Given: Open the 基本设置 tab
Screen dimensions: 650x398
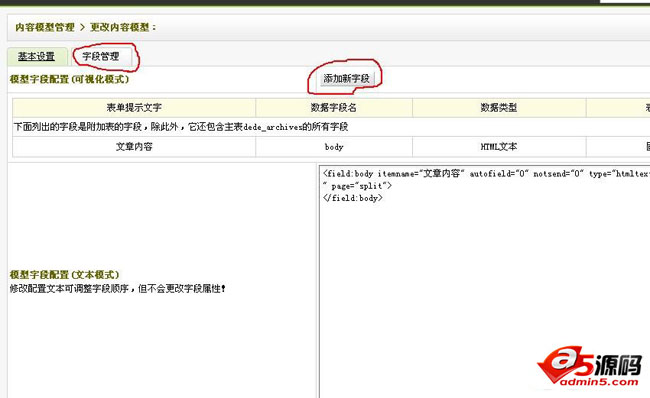Looking at the screenshot, I should 37,56.
